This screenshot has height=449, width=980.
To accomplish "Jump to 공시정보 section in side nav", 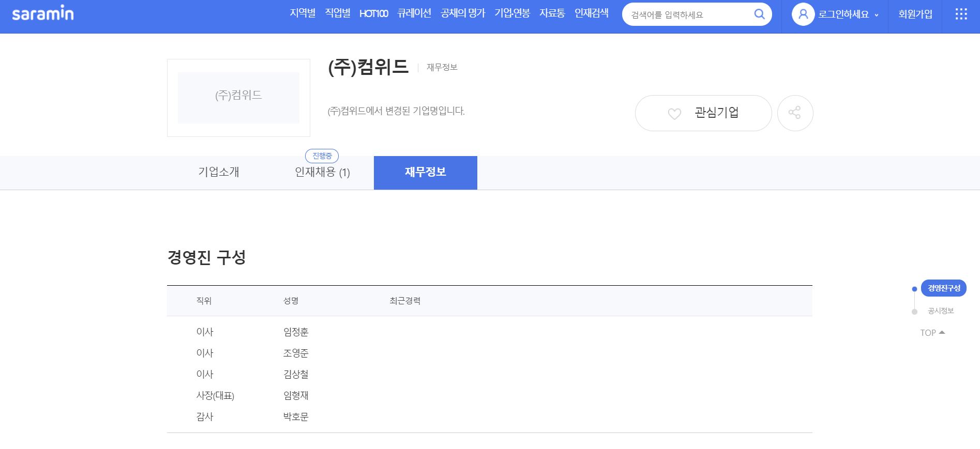I will (941, 311).
